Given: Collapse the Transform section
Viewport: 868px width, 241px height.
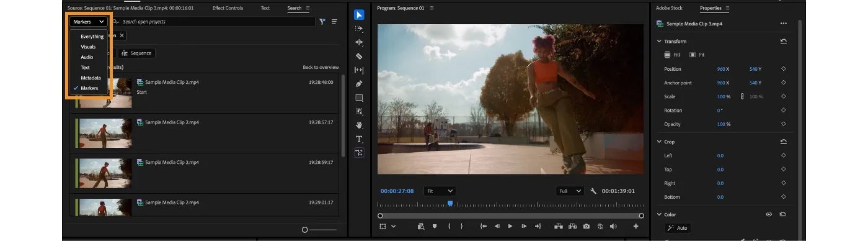Looking at the screenshot, I should click(659, 41).
